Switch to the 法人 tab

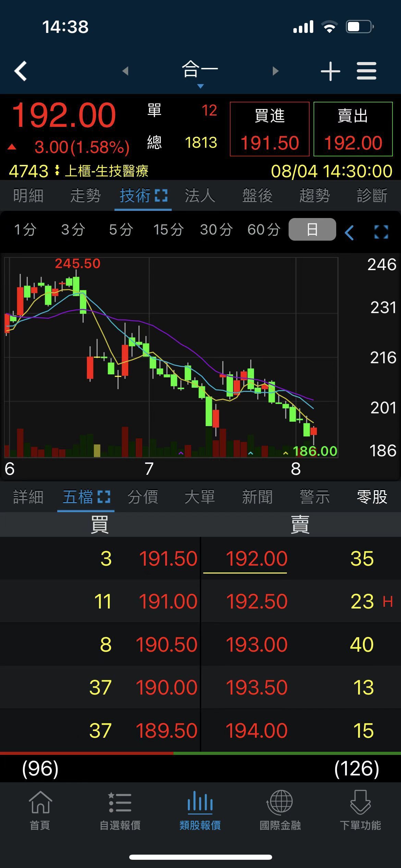[x=200, y=196]
